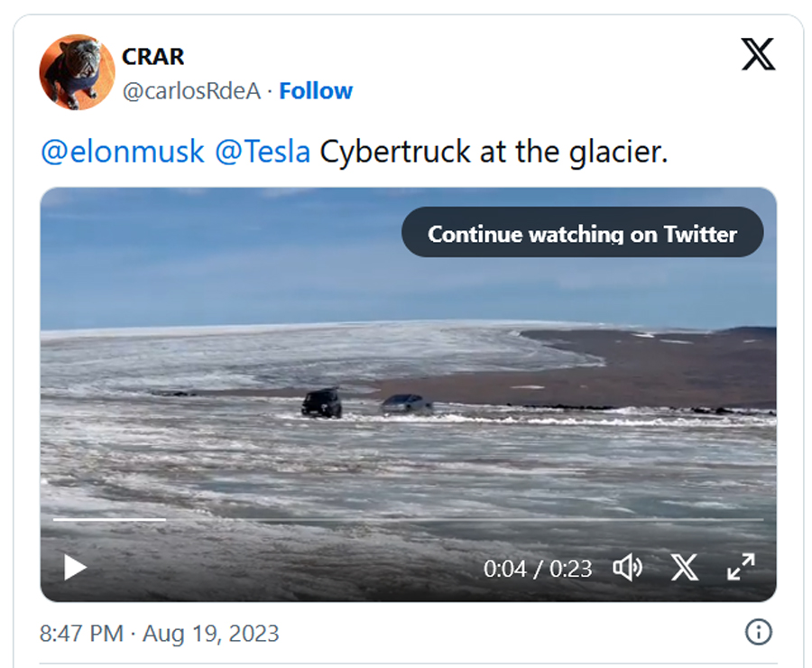This screenshot has height=668, width=812.
Task: Click the CRAR display name
Action: [x=153, y=56]
